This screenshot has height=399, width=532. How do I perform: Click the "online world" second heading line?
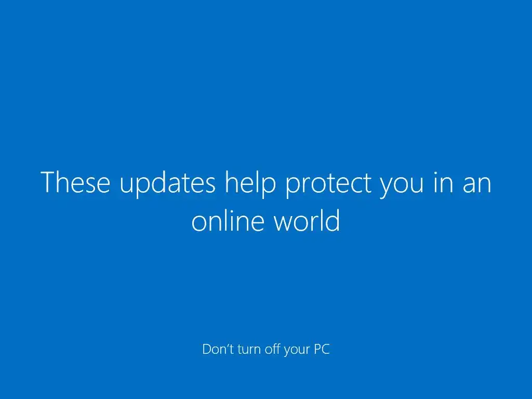pyautogui.click(x=266, y=220)
